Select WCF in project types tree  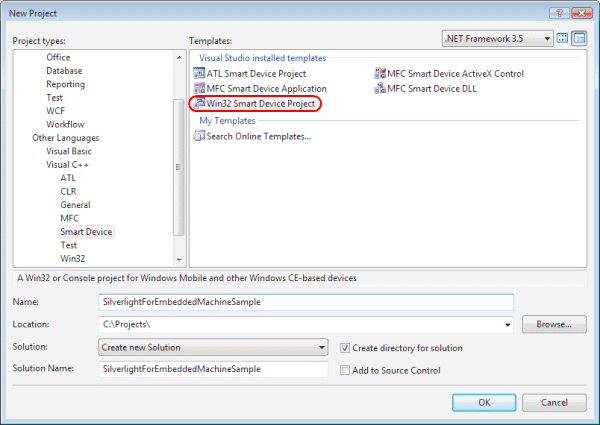coord(55,111)
